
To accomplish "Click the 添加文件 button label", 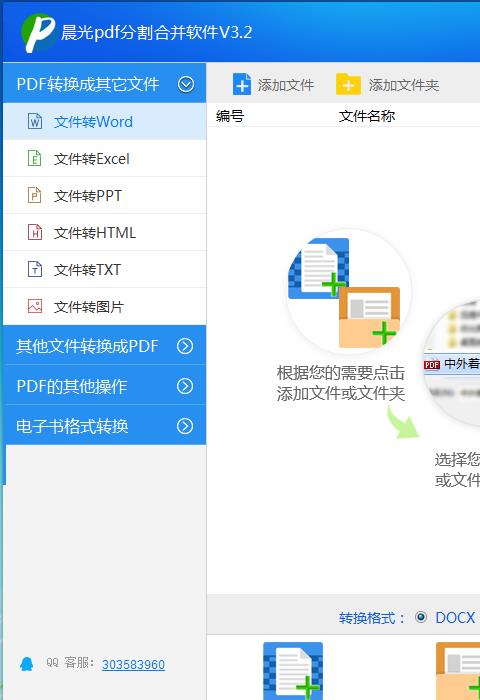I will [x=286, y=85].
